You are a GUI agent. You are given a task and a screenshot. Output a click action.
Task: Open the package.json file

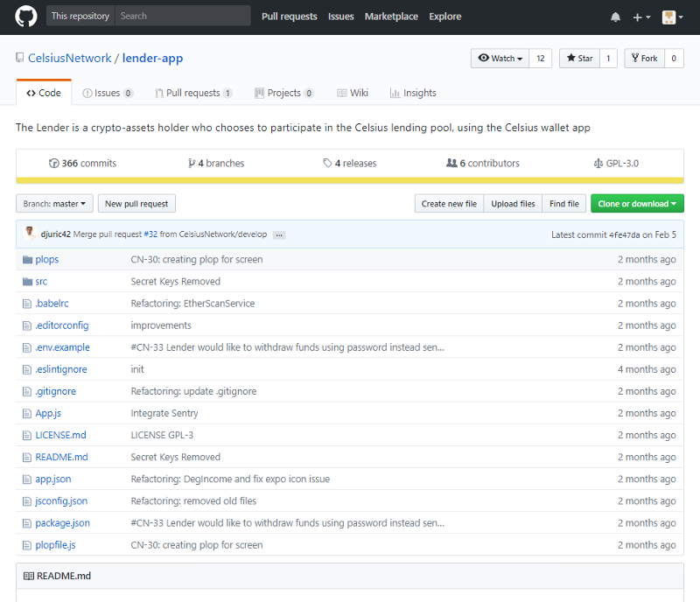(x=62, y=523)
